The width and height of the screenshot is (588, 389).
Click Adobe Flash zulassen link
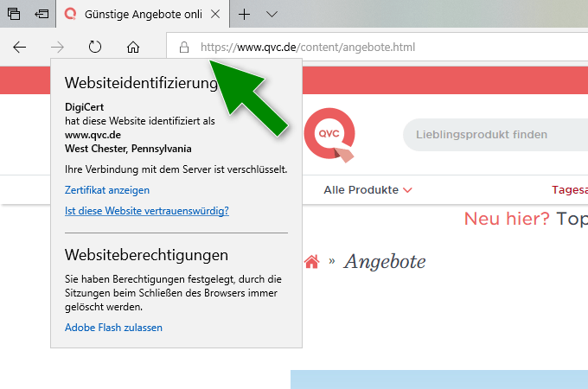113,328
